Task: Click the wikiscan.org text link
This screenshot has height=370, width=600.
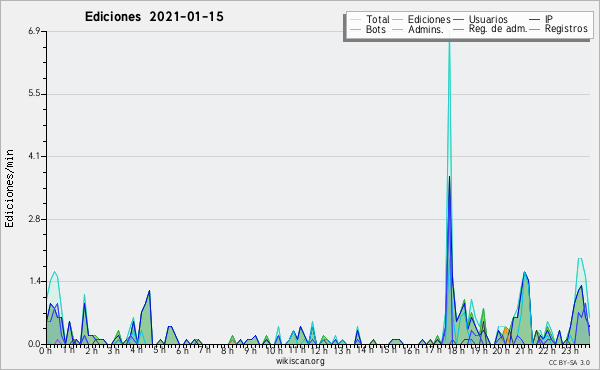Action: (x=300, y=361)
